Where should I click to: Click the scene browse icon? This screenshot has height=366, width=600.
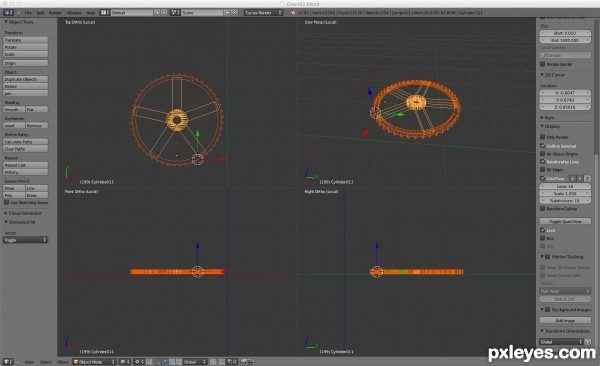tap(175, 13)
